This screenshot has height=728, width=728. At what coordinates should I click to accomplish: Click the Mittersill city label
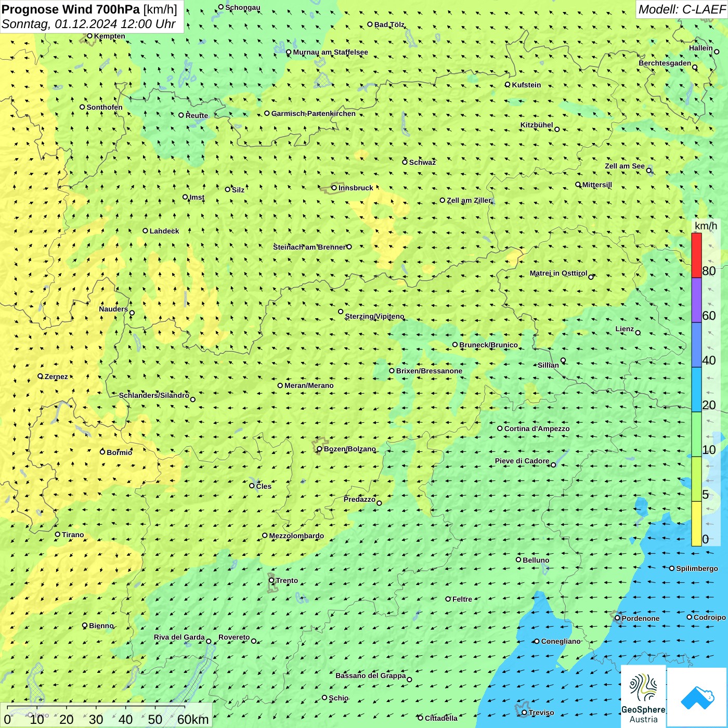coord(597,185)
